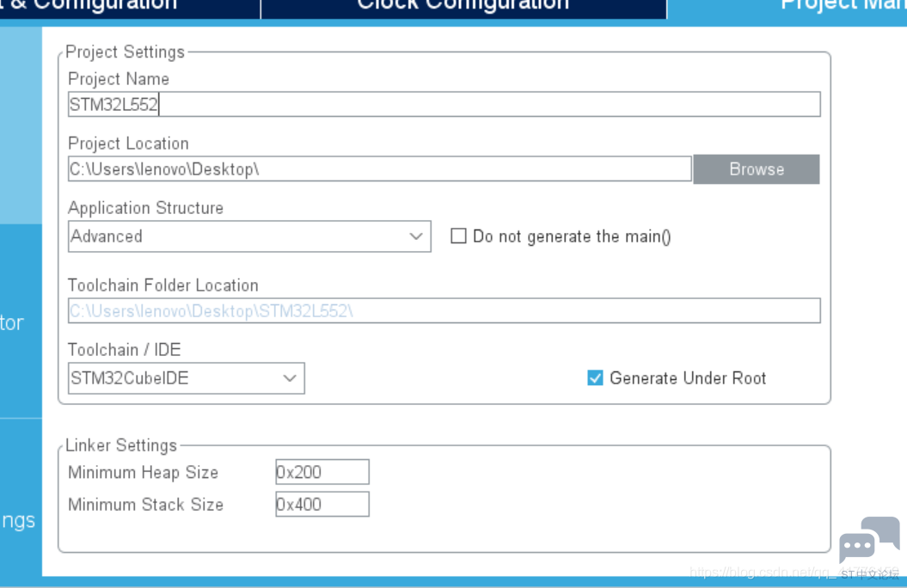907x588 pixels.
Task: Open the chat bubble forum icon
Action: click(x=869, y=540)
